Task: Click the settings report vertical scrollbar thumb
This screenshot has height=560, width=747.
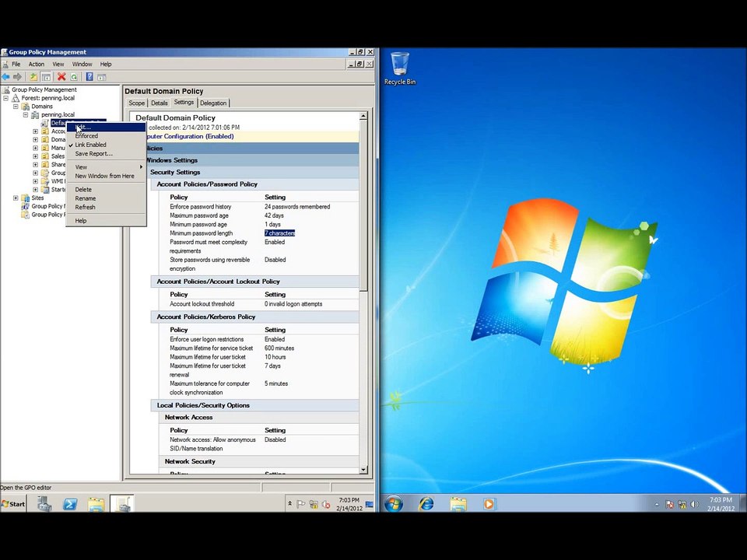Action: [363, 205]
